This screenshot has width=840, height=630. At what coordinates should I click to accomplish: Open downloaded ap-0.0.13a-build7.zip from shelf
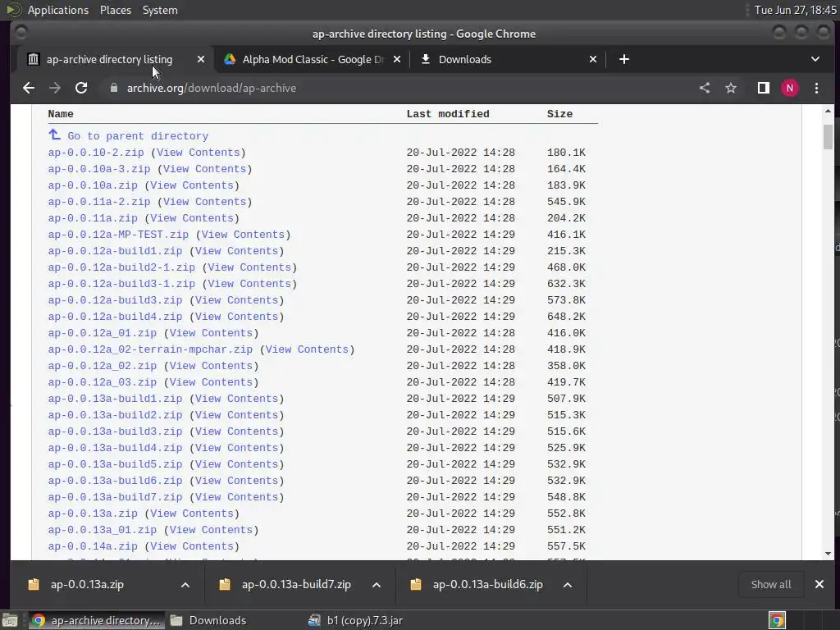pyautogui.click(x=296, y=584)
